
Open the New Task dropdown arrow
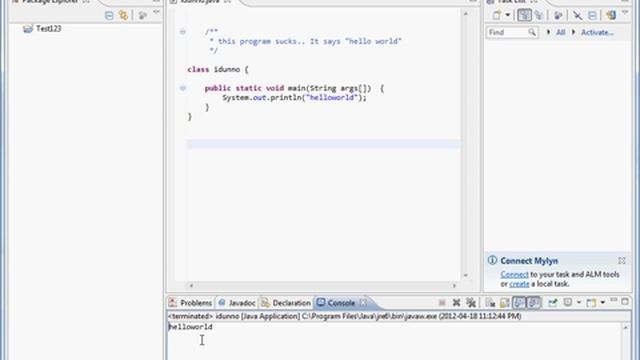(508, 16)
